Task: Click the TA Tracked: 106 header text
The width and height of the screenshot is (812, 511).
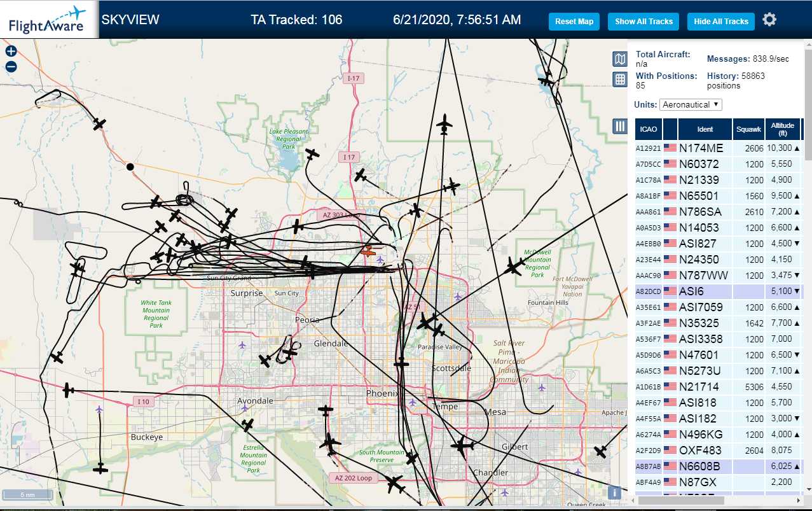Action: (x=296, y=20)
